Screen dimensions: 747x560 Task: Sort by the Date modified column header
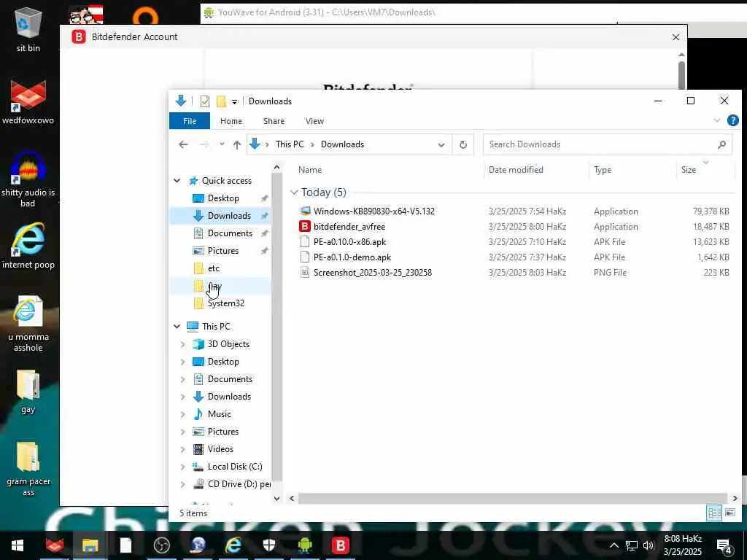(516, 169)
